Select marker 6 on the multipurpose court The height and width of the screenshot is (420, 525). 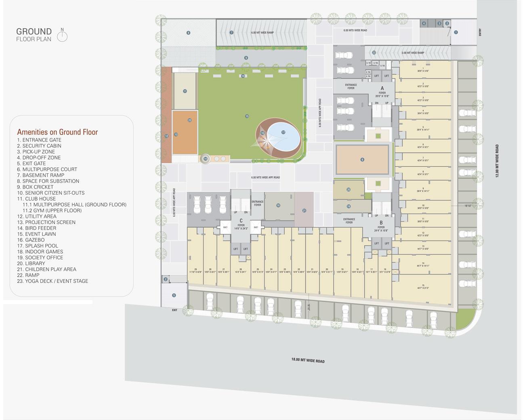[x=362, y=160]
